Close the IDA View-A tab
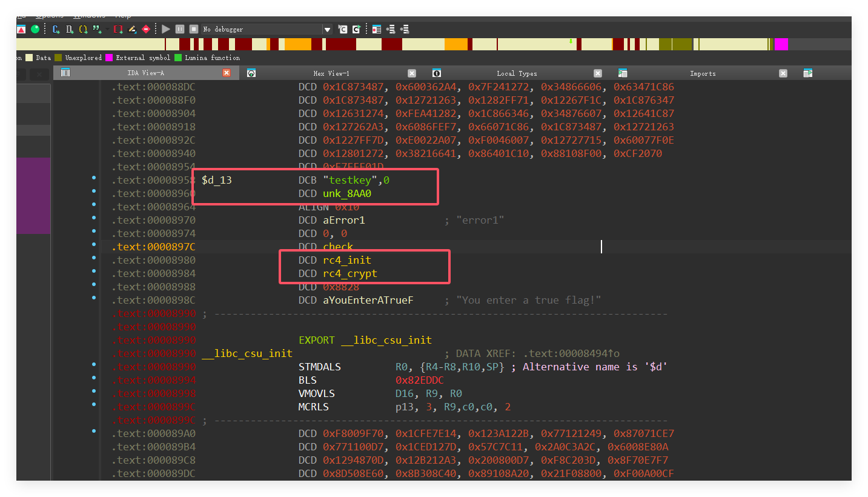Viewport: 868px width, 497px height. click(227, 73)
